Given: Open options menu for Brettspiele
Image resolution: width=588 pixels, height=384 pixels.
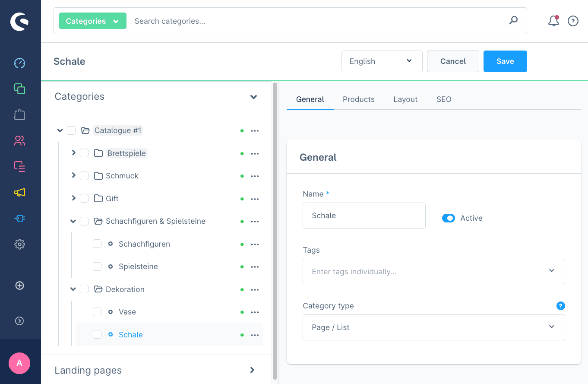Looking at the screenshot, I should tap(255, 153).
